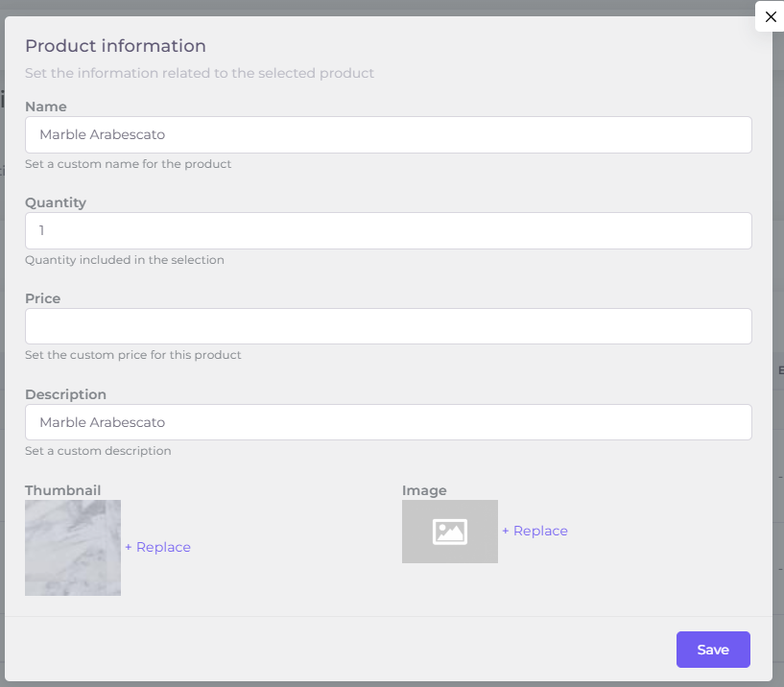The image size is (784, 687).
Task: Close the Product information dialog
Action: tap(770, 17)
